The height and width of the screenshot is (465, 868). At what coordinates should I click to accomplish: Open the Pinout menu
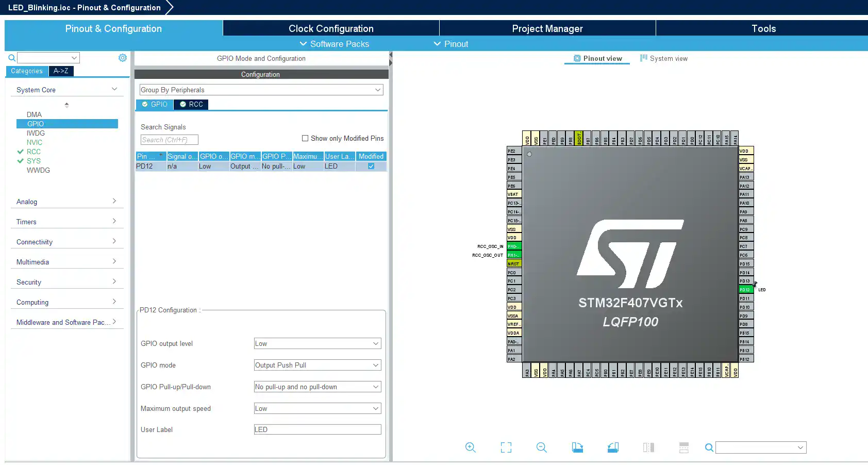(451, 44)
